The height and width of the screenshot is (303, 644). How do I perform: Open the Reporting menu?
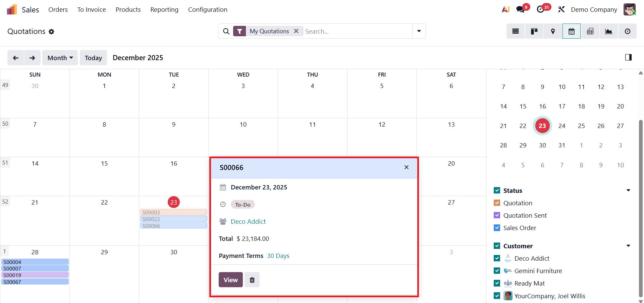tap(164, 9)
